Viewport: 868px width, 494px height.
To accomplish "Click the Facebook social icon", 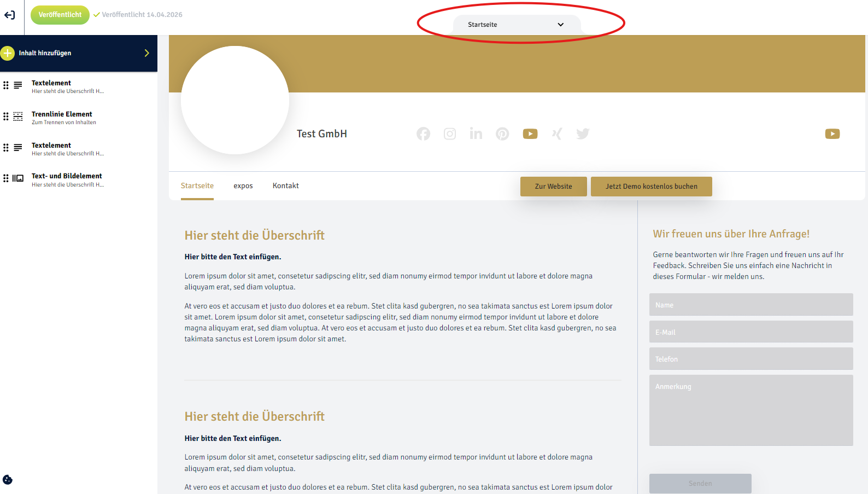I will [x=423, y=134].
